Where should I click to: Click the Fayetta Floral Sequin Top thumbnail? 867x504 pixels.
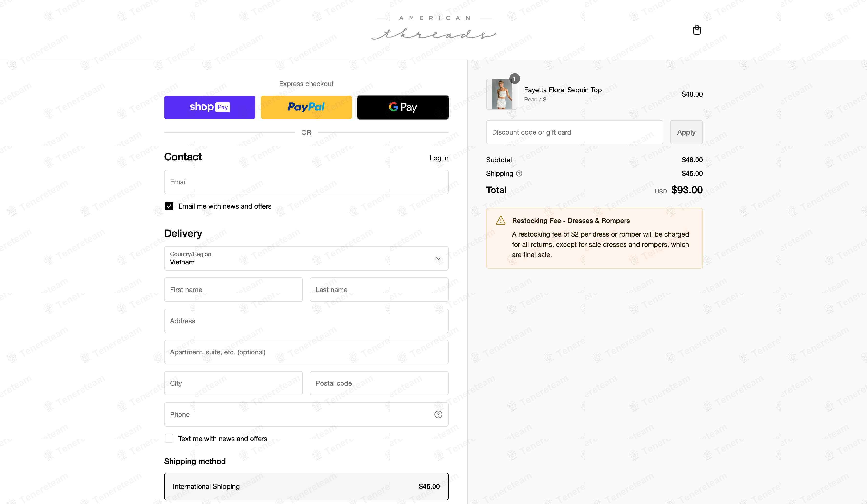(x=502, y=94)
